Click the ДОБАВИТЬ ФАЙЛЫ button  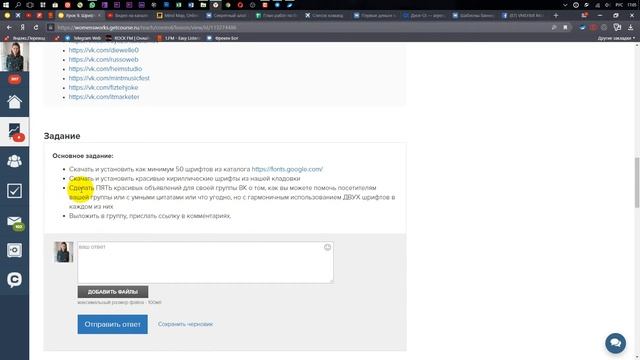(113, 292)
